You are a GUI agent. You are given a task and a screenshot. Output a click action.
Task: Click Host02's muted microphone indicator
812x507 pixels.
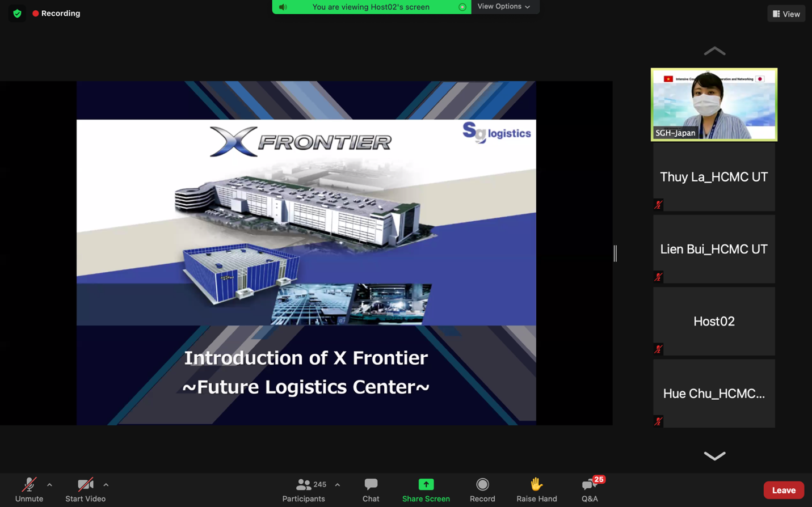pyautogui.click(x=658, y=349)
